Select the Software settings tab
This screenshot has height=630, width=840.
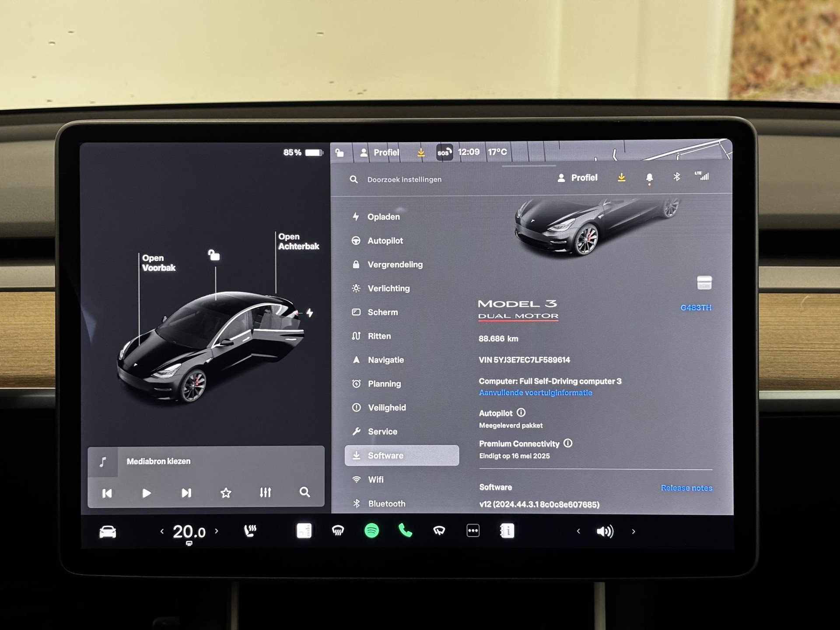[x=402, y=455]
